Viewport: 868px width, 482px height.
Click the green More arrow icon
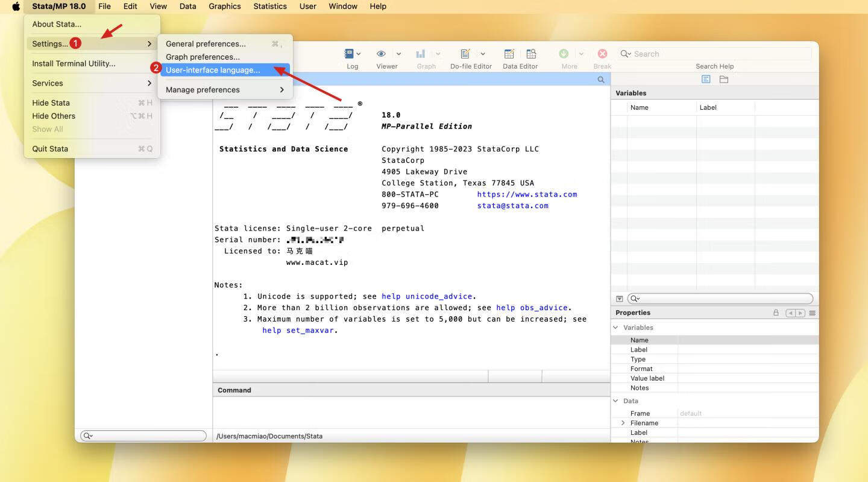point(564,54)
